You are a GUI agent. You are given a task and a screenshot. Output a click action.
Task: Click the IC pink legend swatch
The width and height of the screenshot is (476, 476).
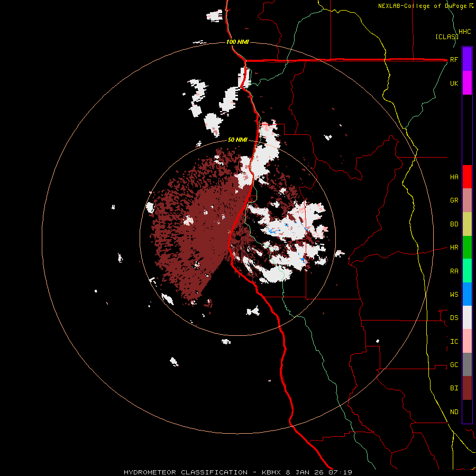pos(467,341)
